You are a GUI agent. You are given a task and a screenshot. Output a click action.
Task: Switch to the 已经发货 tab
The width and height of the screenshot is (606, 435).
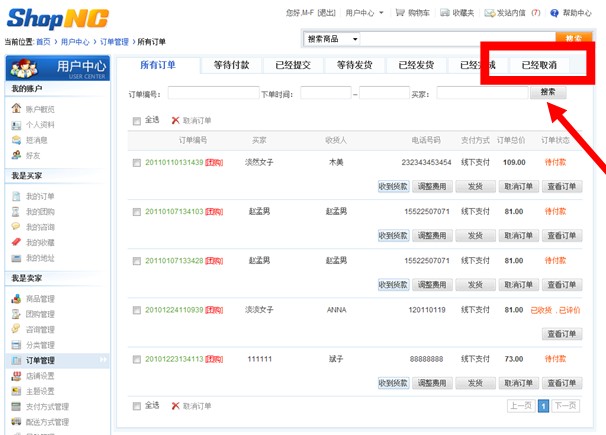(x=416, y=65)
